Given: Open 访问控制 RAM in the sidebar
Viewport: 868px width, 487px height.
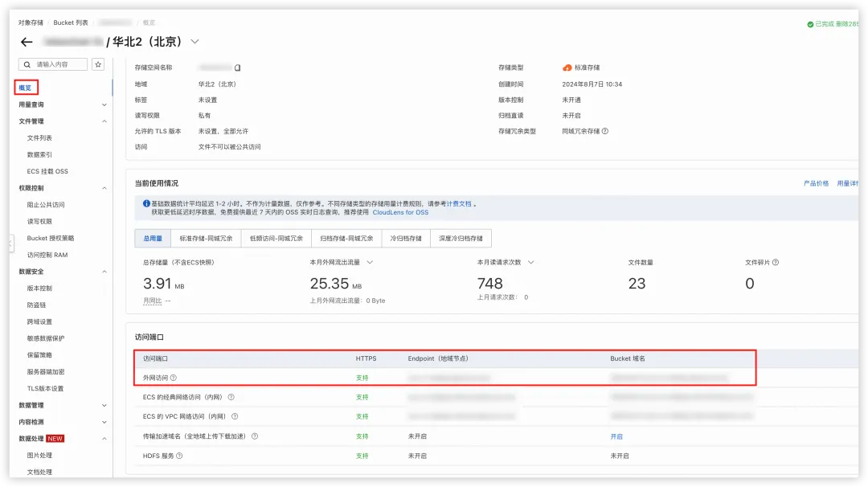Looking at the screenshot, I should pyautogui.click(x=47, y=255).
